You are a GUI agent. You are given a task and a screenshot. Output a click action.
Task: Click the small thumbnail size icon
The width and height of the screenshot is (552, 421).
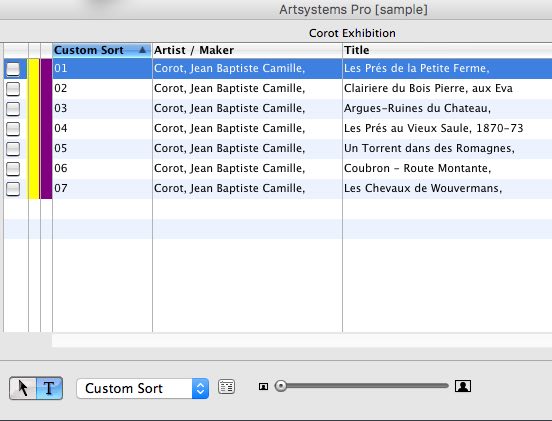coord(263,387)
